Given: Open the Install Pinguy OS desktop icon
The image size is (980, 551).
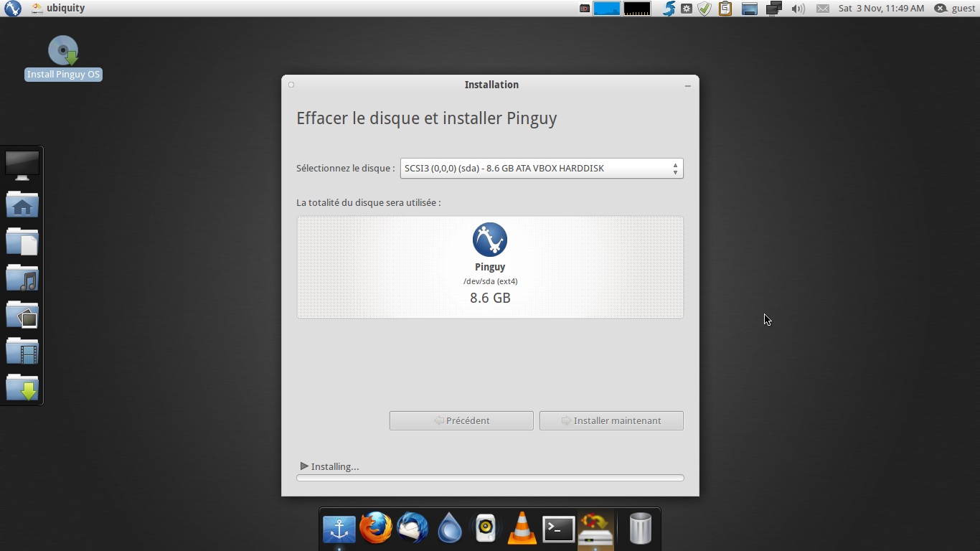Looking at the screenshot, I should pos(63,57).
